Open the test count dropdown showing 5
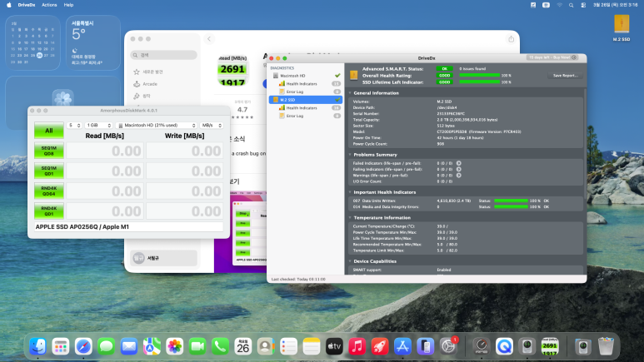644x362 pixels. click(x=74, y=125)
